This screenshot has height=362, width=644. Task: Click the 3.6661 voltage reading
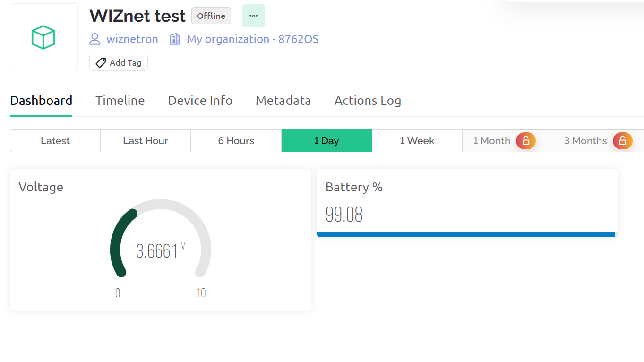click(157, 251)
